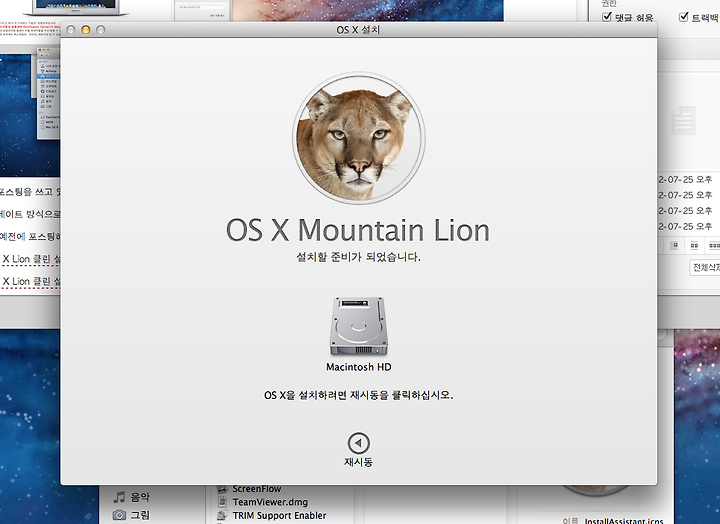Click '설치할 준비가 되었습니다.' subtitle text
This screenshot has height=524, width=720.
359,257
